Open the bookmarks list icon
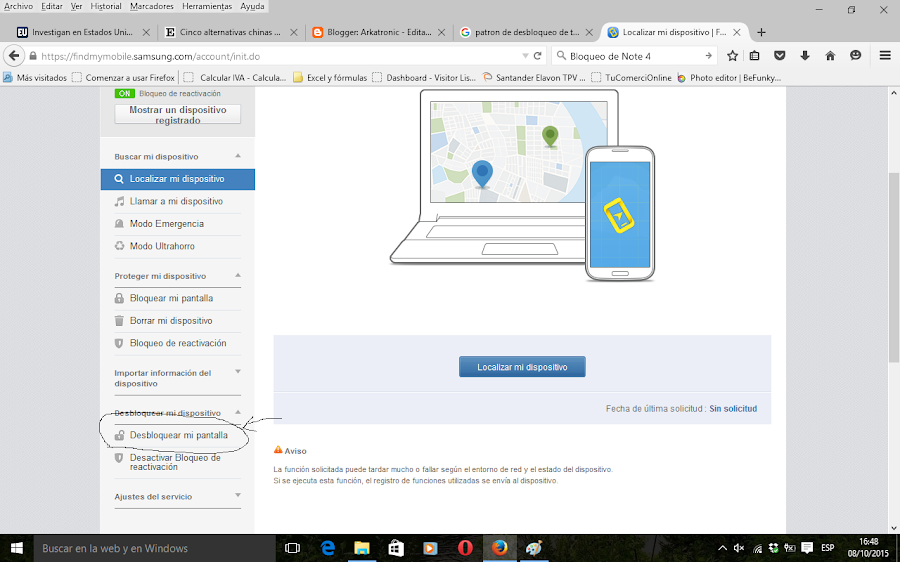 click(x=754, y=56)
